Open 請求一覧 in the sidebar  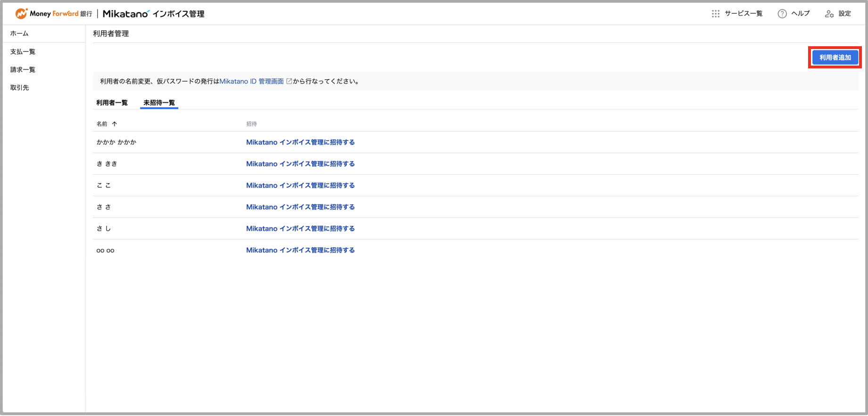coord(23,69)
